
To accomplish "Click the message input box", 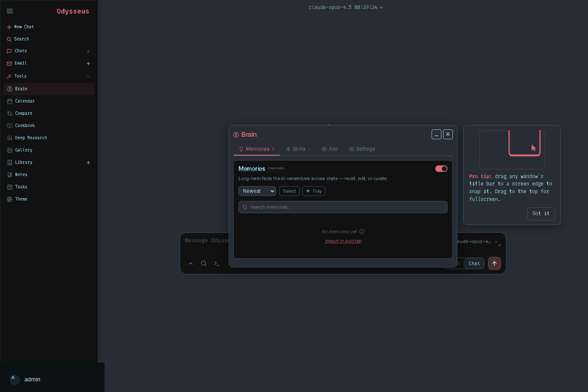I will tap(206, 241).
